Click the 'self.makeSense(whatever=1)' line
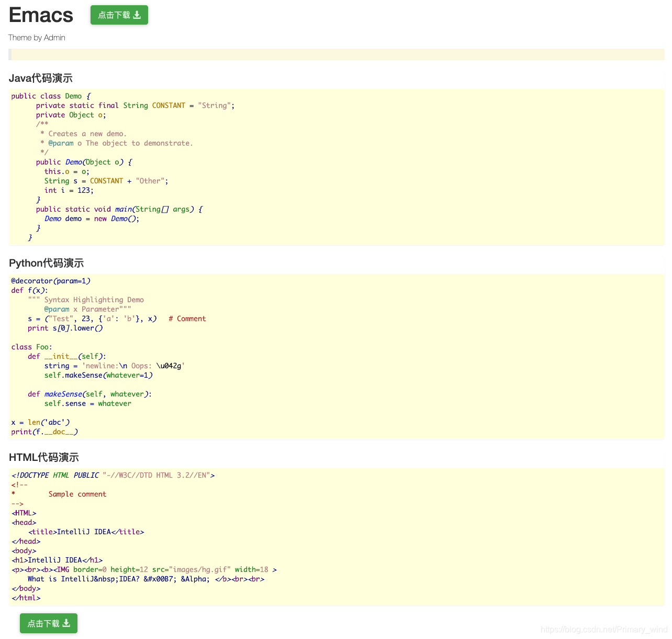 pos(99,376)
